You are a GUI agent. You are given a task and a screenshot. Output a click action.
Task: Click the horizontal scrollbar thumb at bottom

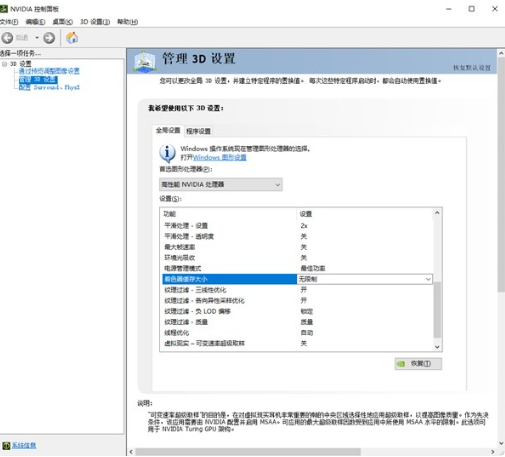[x=248, y=452]
